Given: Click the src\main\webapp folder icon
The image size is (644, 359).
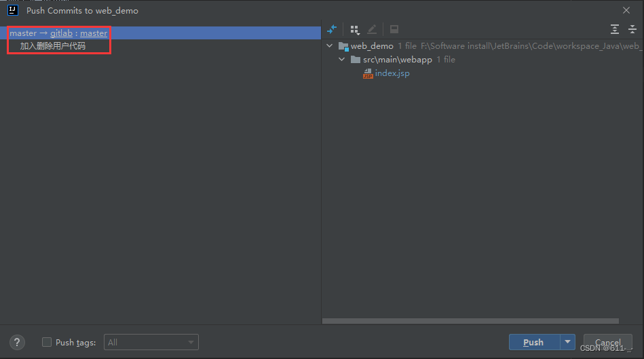Looking at the screenshot, I should (x=356, y=60).
